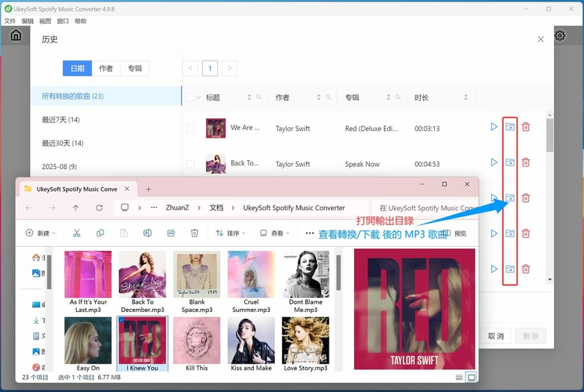Search within the 标题 column
Image resolution: width=584 pixels, height=392 pixels.
click(x=259, y=97)
